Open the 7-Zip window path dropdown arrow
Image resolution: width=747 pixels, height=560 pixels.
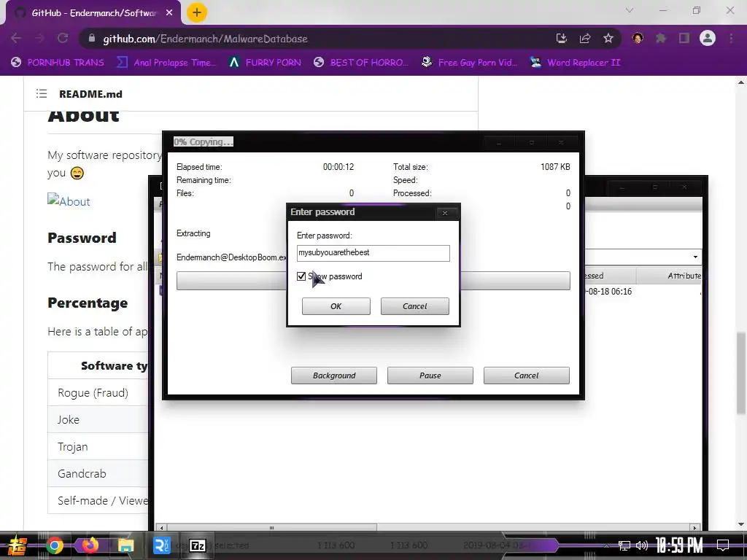point(695,257)
